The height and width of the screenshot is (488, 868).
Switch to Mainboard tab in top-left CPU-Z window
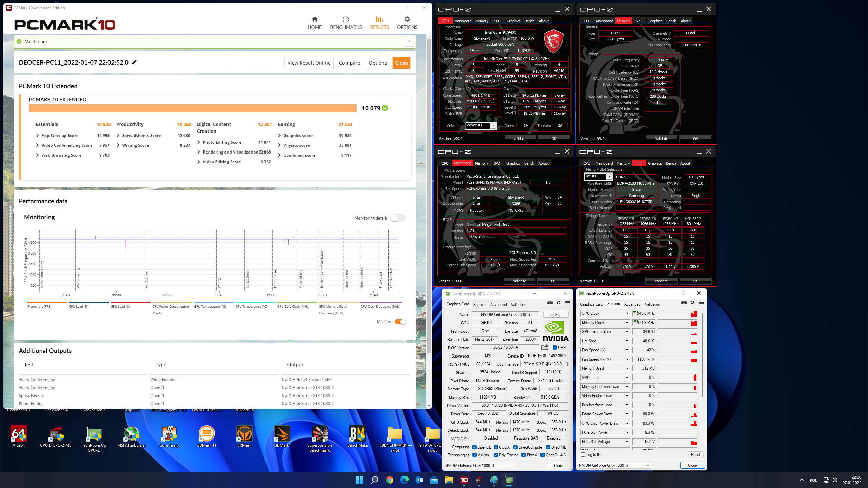tap(462, 21)
